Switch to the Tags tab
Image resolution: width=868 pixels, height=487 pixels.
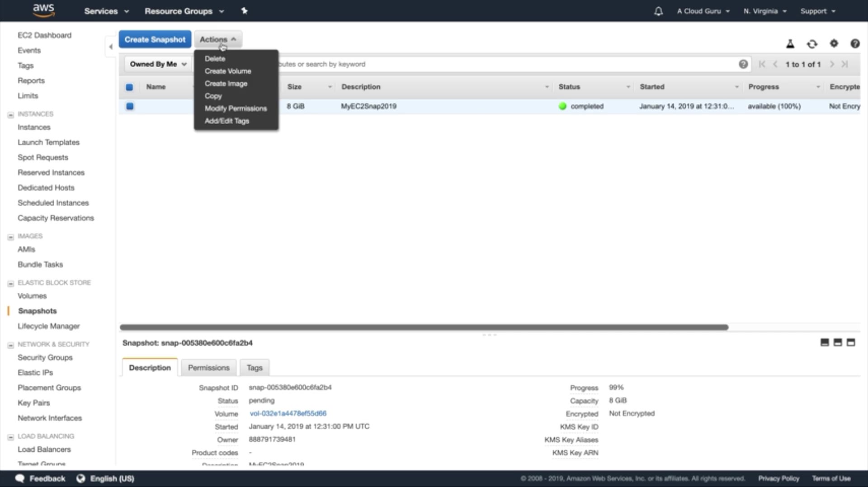tap(255, 368)
